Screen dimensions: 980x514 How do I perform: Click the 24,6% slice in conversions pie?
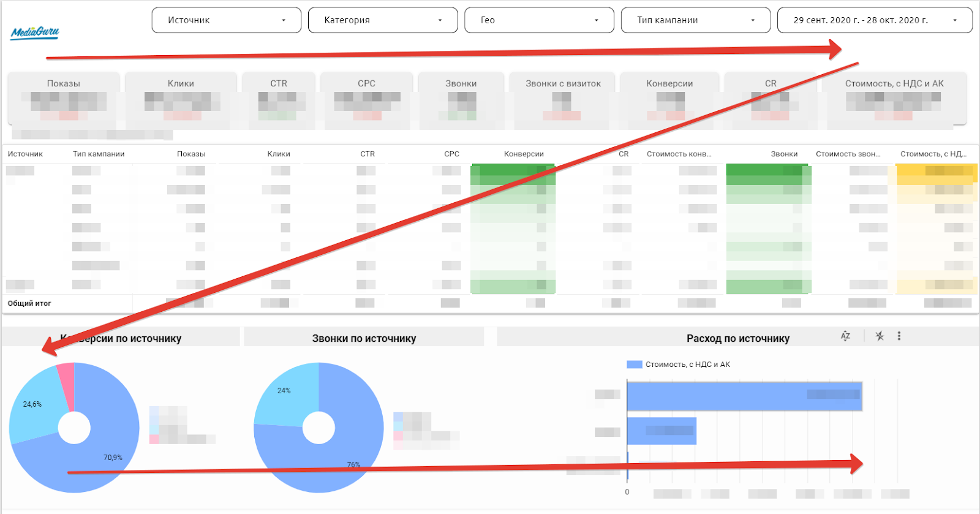[x=34, y=407]
